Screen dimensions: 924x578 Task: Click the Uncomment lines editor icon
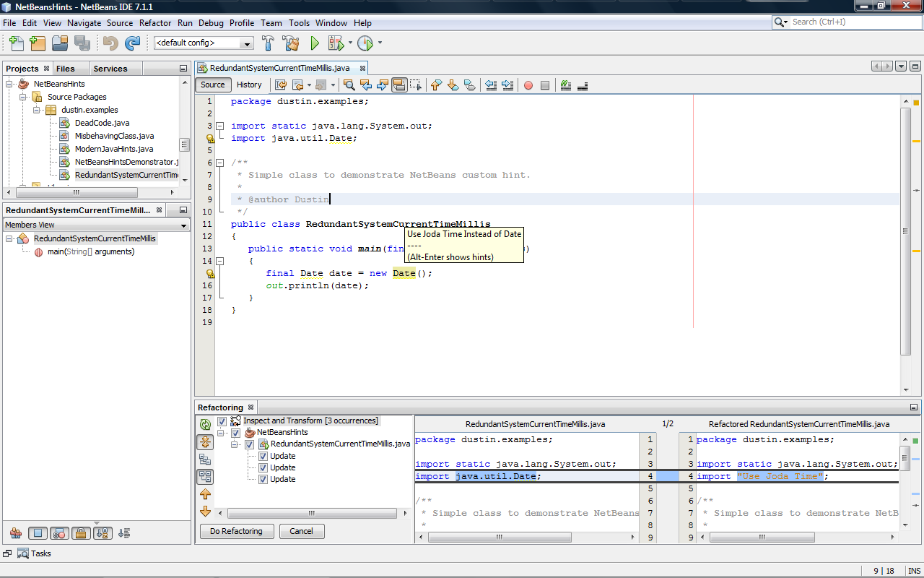pos(583,85)
